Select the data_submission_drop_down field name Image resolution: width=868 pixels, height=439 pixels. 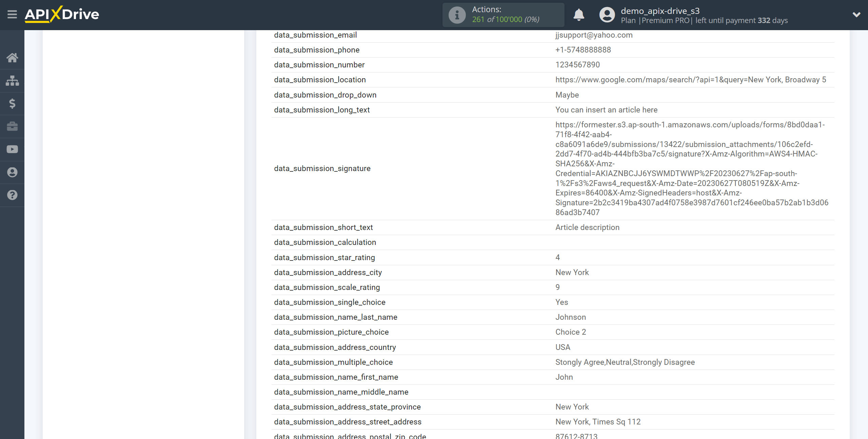click(325, 95)
